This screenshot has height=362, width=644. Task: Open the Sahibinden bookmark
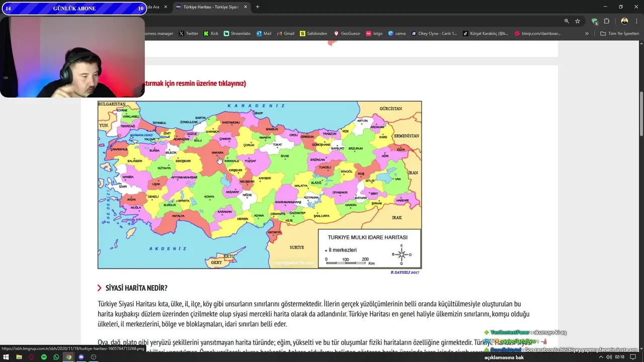point(313,34)
